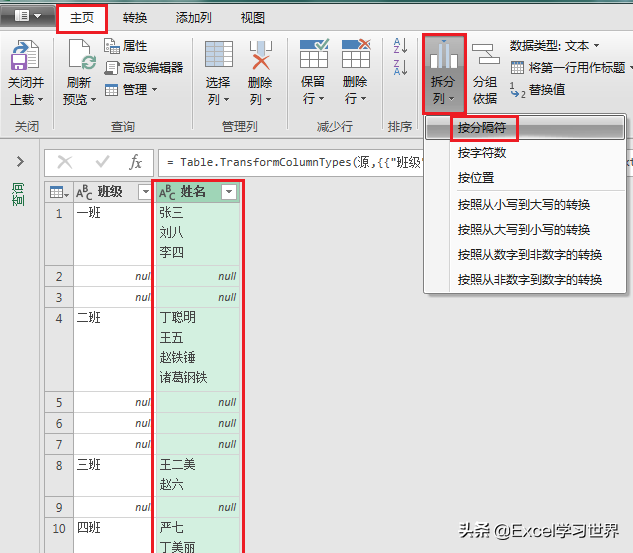Open the file menu button on the ribbon

[x=27, y=16]
